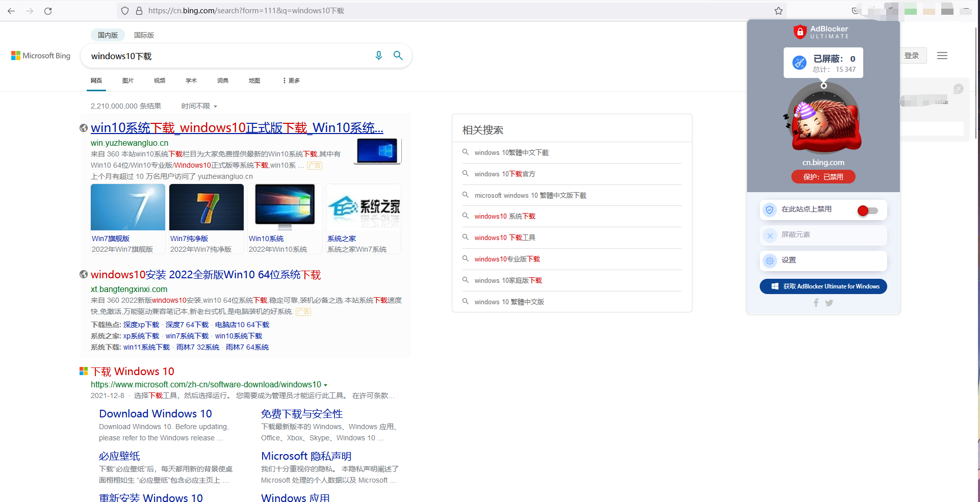
Task: Click the 登录 sign-in button
Action: tap(912, 56)
